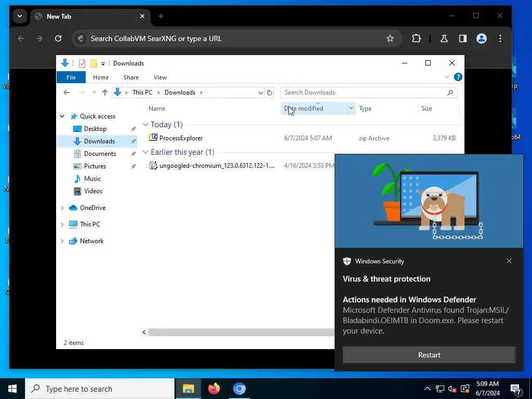Open muted volume tray icon
The width and height of the screenshot is (532, 399).
(x=453, y=389)
